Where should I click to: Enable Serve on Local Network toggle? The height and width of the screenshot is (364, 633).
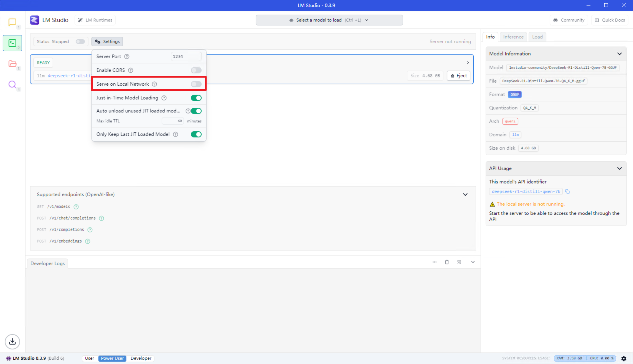196,84
